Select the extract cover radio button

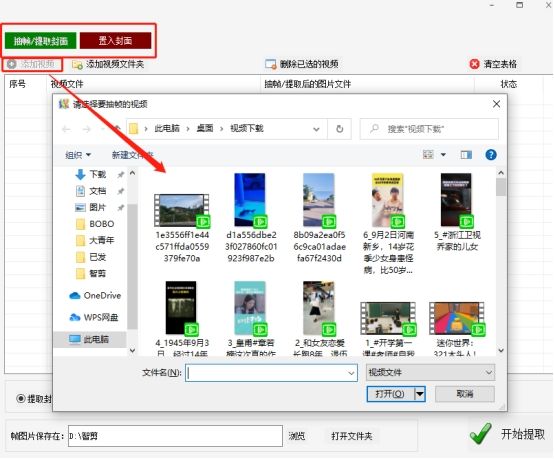pyautogui.click(x=21, y=399)
